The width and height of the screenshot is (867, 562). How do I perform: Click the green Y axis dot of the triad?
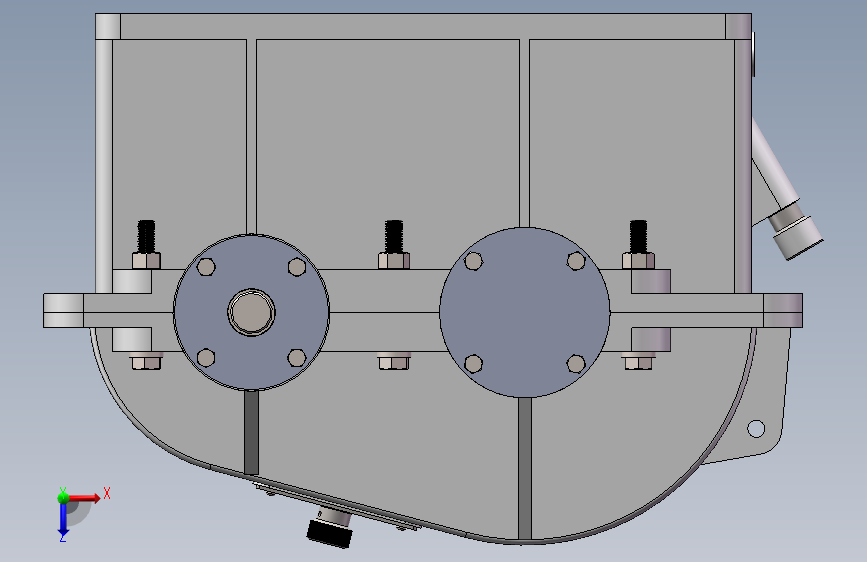[x=63, y=497]
